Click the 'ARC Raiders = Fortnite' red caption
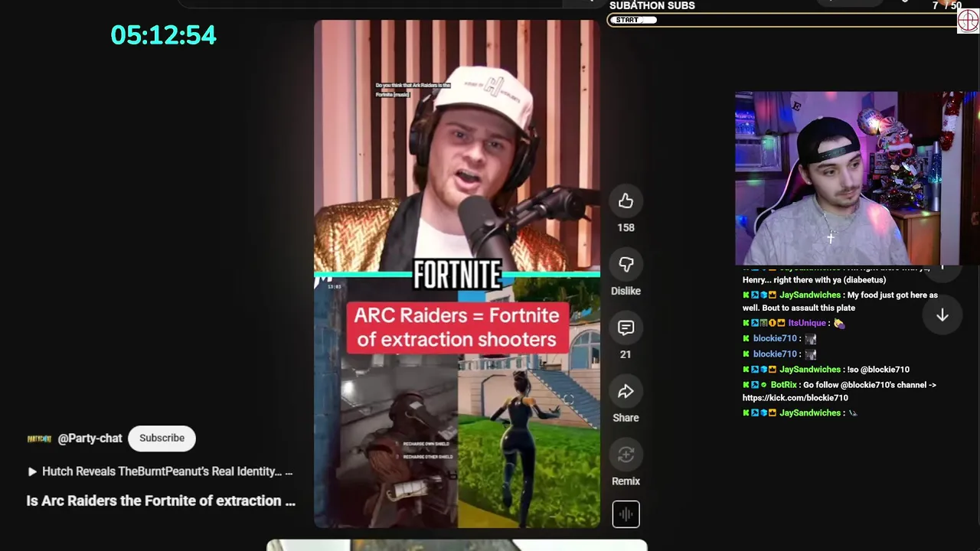The width and height of the screenshot is (980, 551). click(457, 328)
